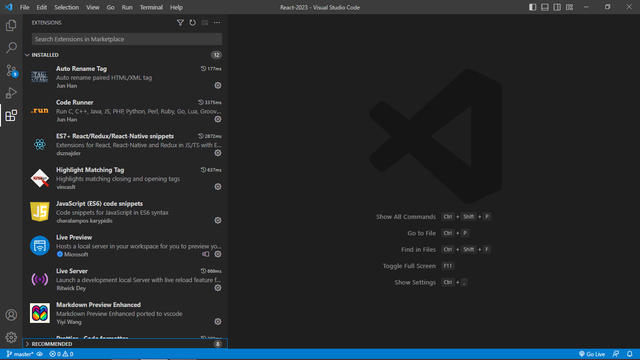Click the Visual Studio Code logo in title bar
This screenshot has width=640, height=360.
click(9, 7)
